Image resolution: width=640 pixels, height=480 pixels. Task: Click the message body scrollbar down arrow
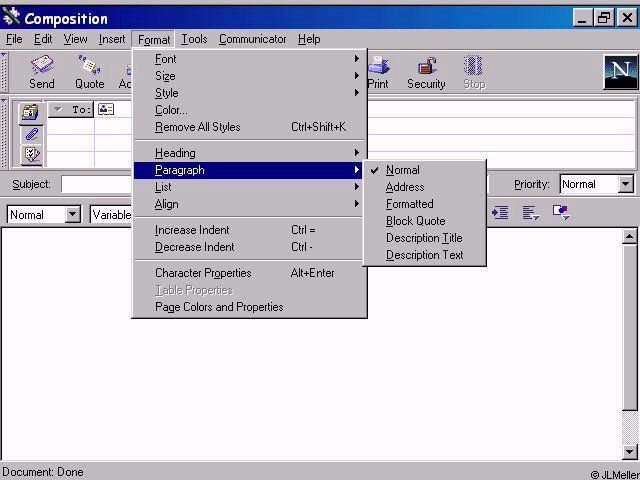(629, 451)
